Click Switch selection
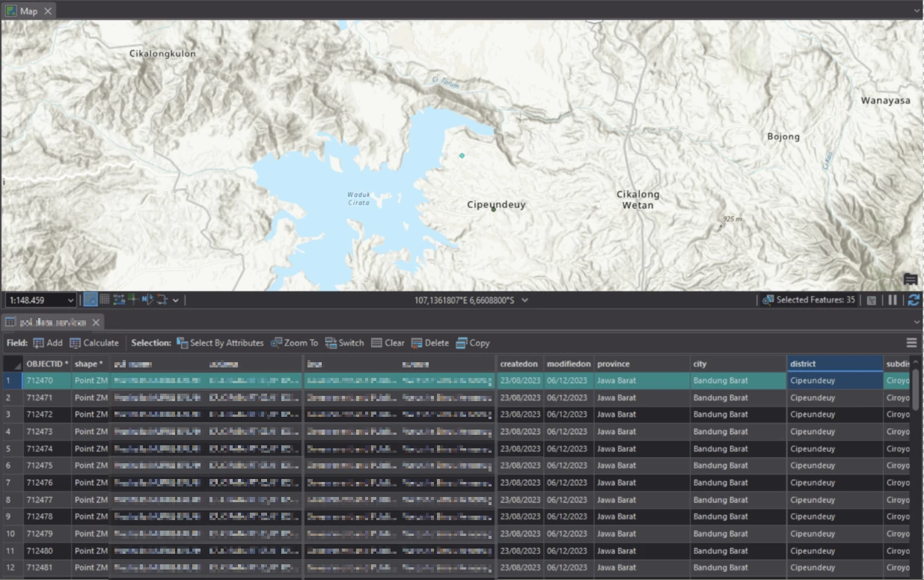Viewport: 924px width, 580px height. 344,343
